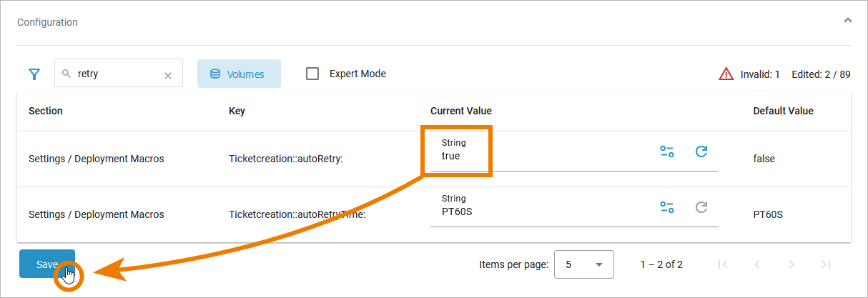The height and width of the screenshot is (298, 868).
Task: Click the filter funnel icon
Action: [x=34, y=74]
